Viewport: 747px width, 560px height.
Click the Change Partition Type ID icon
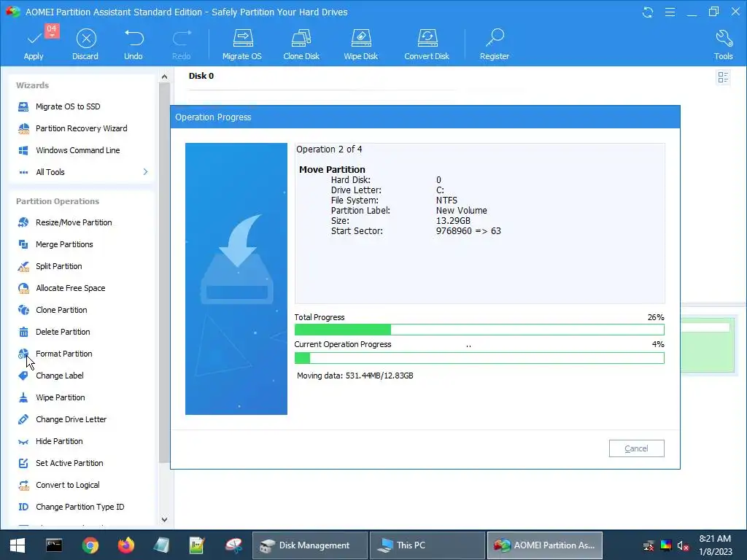(x=23, y=507)
